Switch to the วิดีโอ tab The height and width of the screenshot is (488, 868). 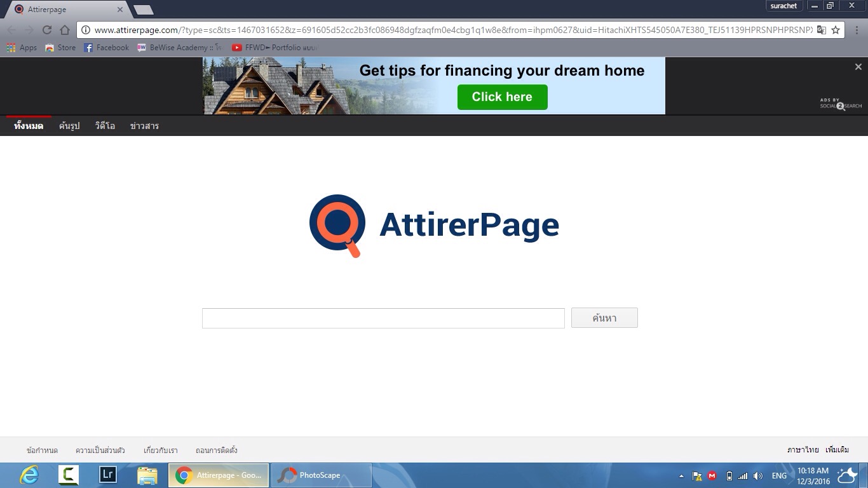pos(105,126)
